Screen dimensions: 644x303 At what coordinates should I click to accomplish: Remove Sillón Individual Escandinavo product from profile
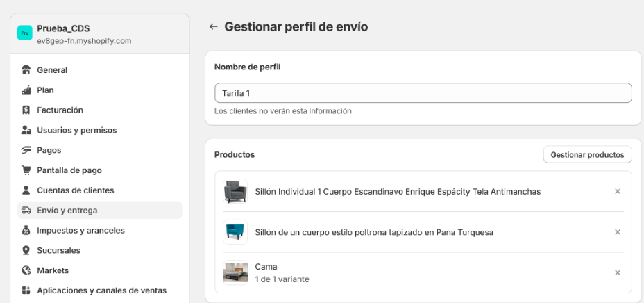tap(617, 192)
